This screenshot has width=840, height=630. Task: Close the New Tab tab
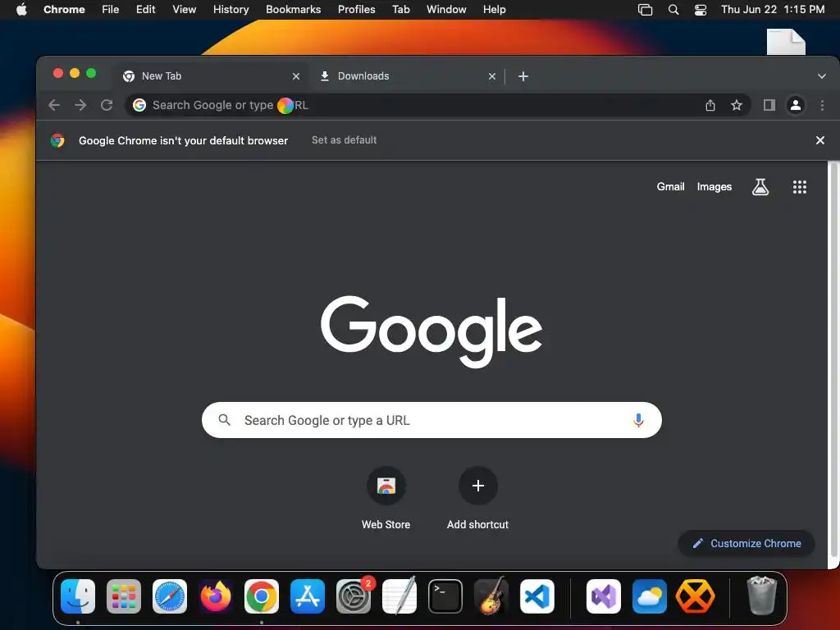click(x=295, y=76)
